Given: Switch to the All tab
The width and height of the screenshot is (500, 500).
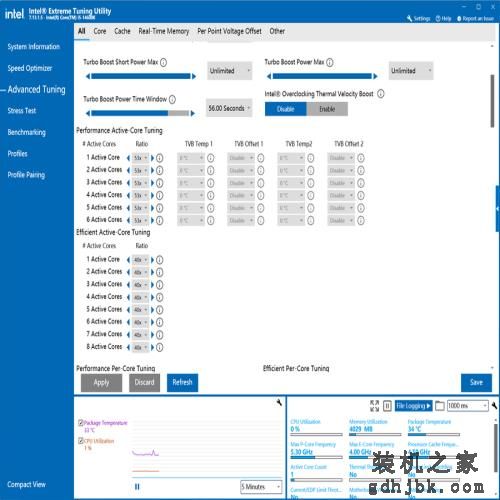Looking at the screenshot, I should [x=82, y=31].
